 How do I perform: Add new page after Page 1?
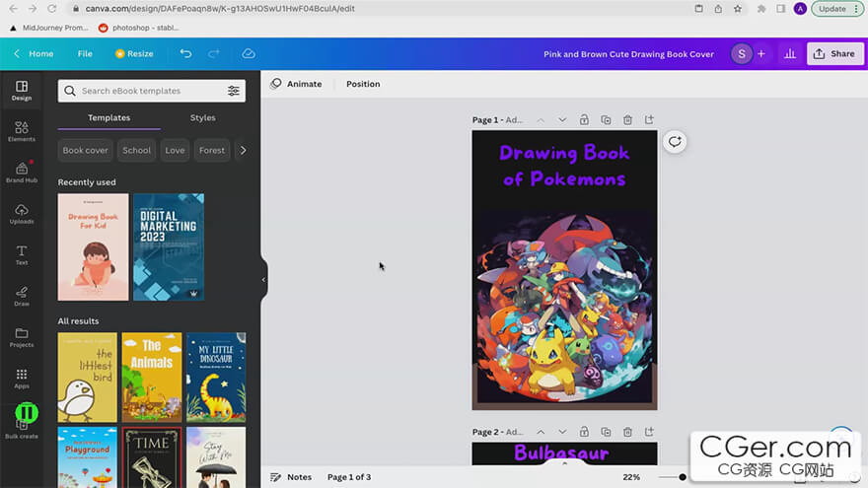pyautogui.click(x=649, y=119)
